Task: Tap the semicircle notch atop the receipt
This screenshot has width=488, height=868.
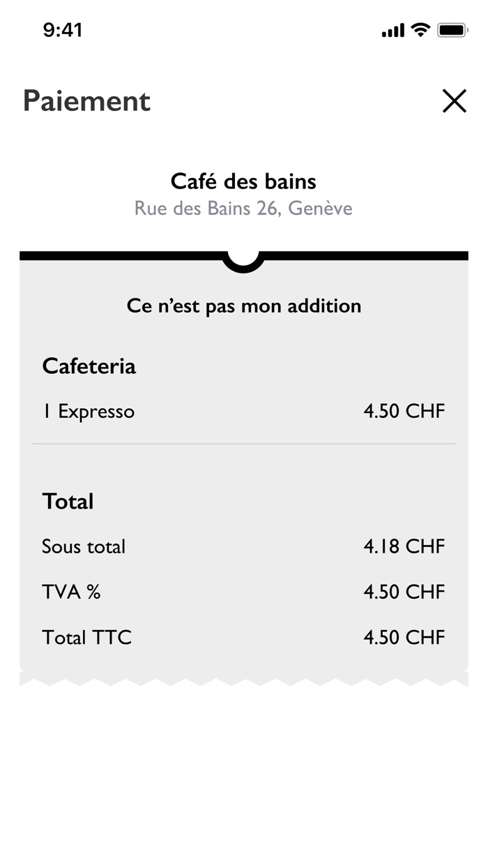Action: coord(243,262)
